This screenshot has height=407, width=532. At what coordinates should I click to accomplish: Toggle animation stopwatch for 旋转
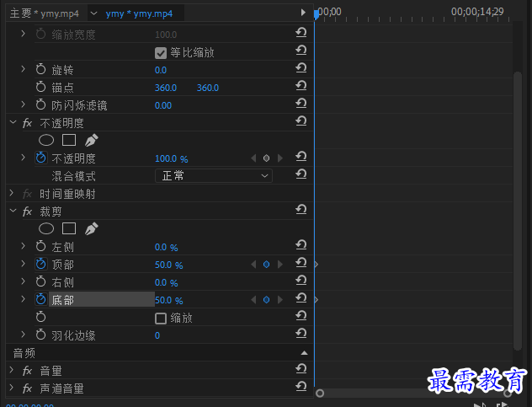tap(40, 69)
